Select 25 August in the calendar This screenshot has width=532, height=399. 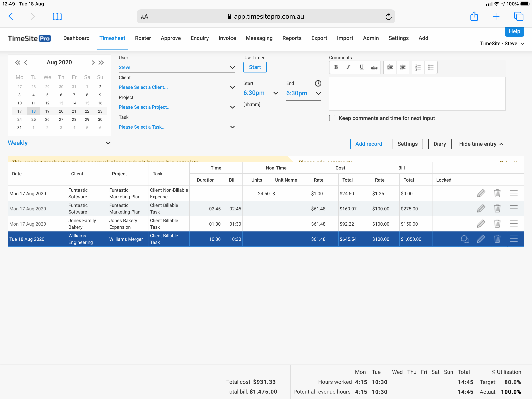tap(33, 119)
